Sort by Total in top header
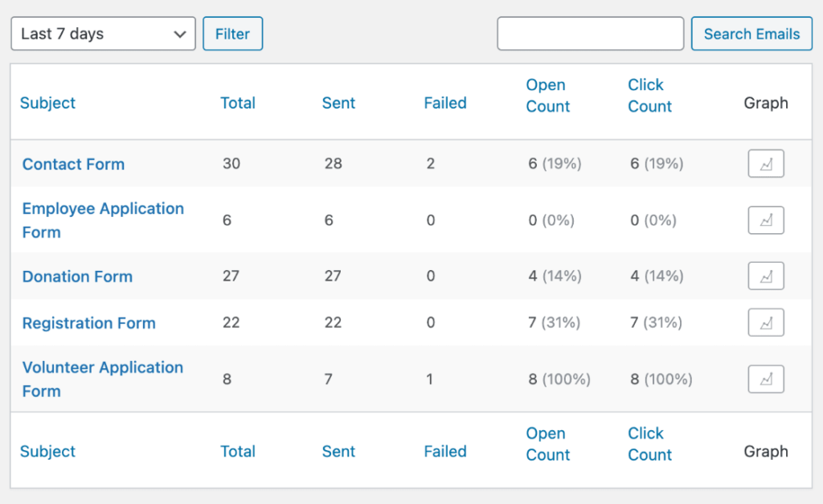 [x=238, y=103]
